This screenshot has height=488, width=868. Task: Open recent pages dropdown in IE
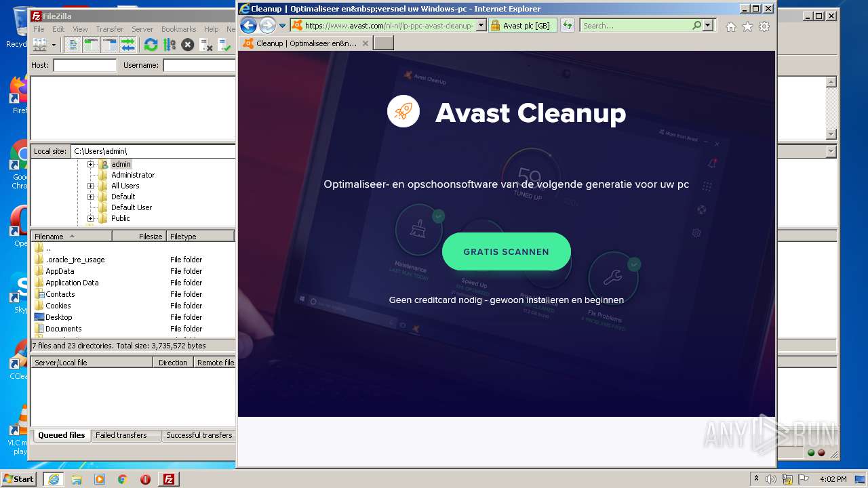coord(282,26)
